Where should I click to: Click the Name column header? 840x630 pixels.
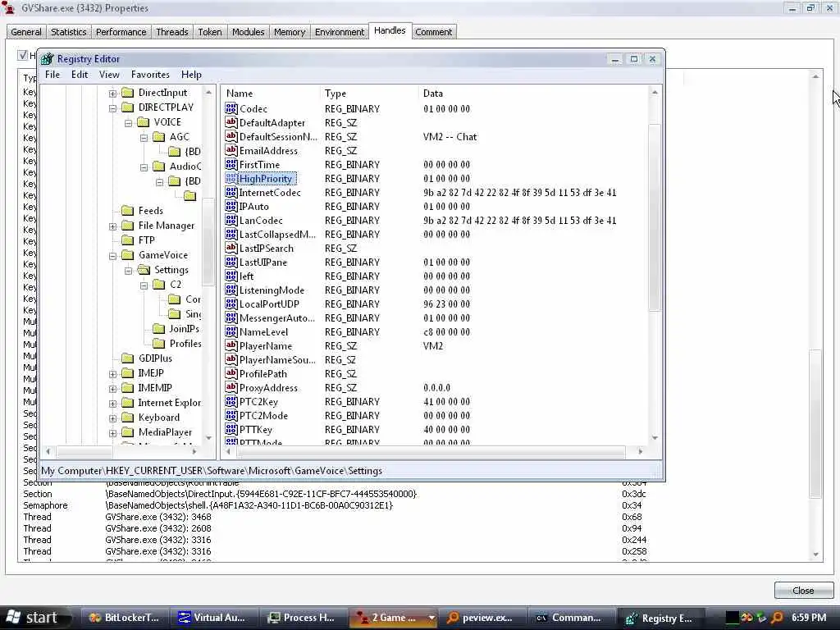(x=271, y=94)
